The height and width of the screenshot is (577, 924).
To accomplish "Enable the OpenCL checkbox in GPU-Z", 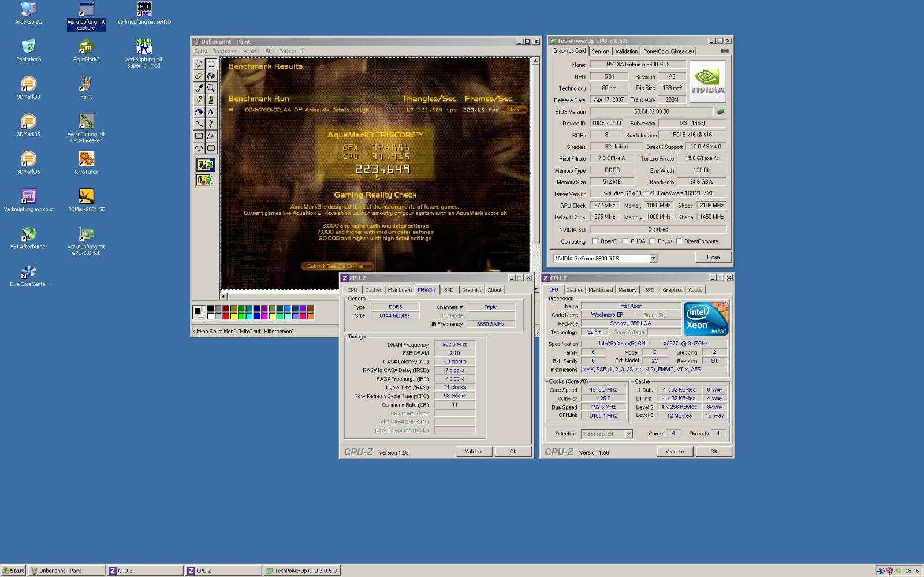I will point(595,241).
